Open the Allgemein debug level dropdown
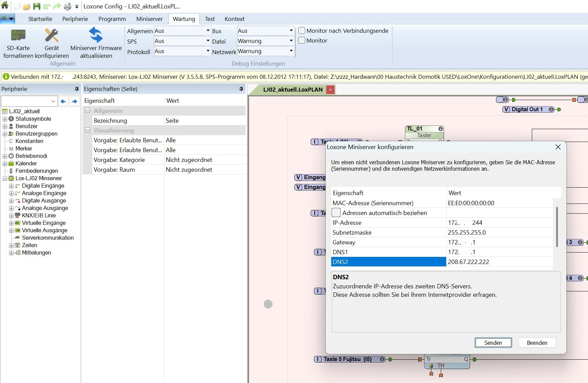The image size is (588, 383). click(208, 31)
